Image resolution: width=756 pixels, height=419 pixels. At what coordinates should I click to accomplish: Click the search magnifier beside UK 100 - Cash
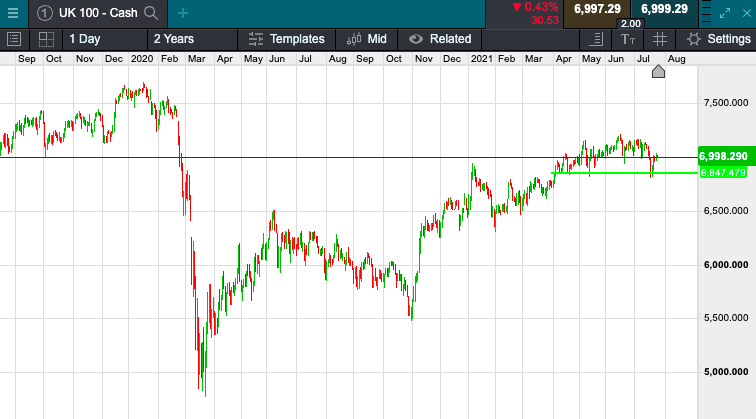tap(151, 13)
